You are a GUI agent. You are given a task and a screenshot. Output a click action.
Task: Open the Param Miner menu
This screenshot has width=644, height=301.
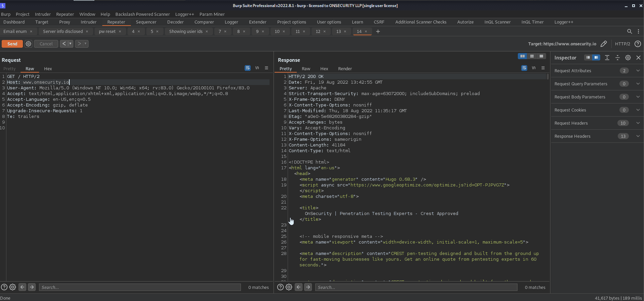tap(212, 14)
